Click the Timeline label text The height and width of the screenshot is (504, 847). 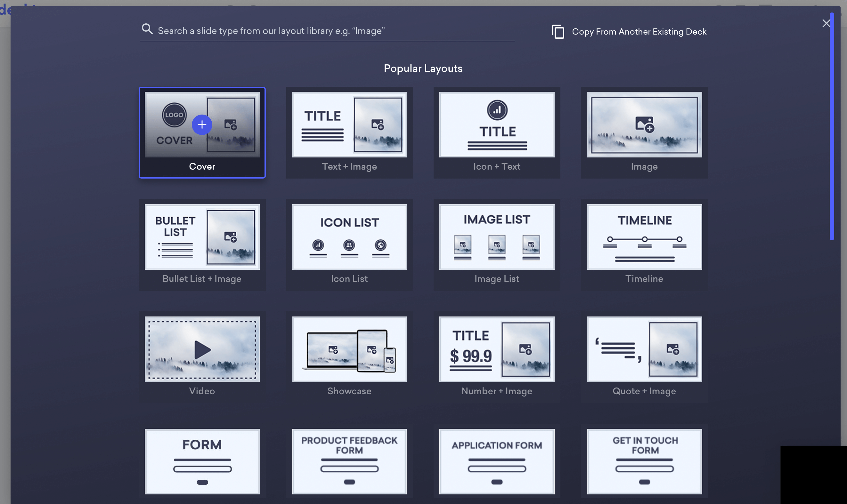click(644, 279)
